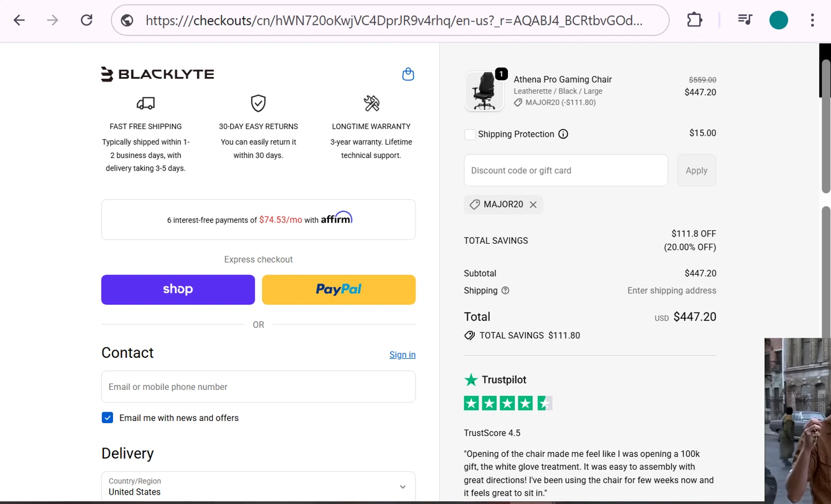
Task: Click the TrustScore 4.5 text
Action: tap(492, 433)
